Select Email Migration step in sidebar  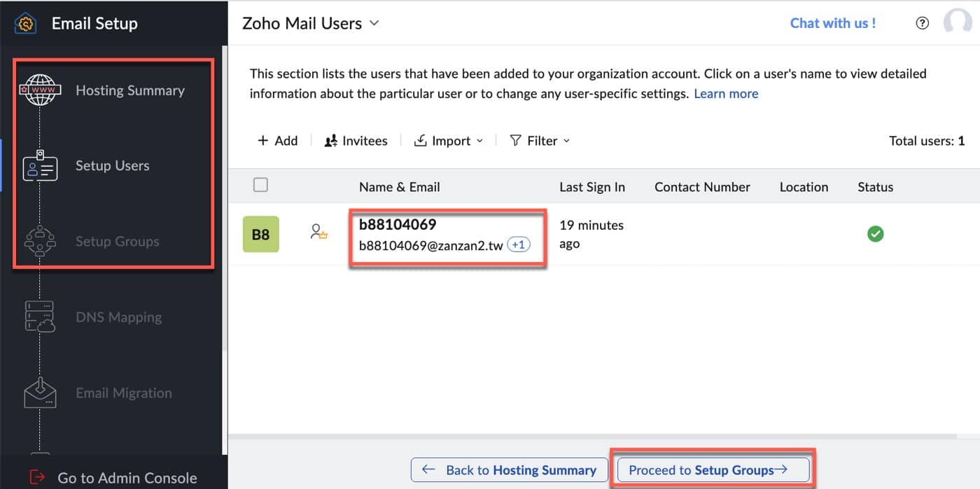pos(124,393)
